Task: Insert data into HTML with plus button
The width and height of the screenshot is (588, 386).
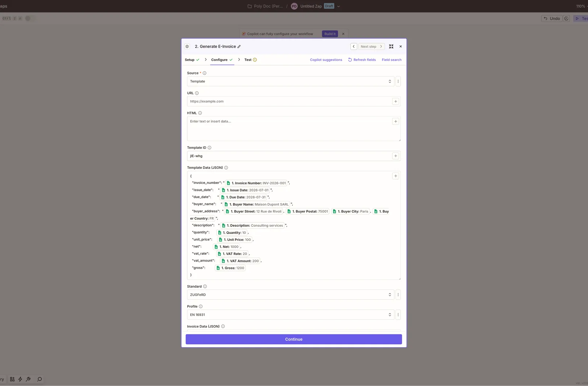Action: click(396, 121)
